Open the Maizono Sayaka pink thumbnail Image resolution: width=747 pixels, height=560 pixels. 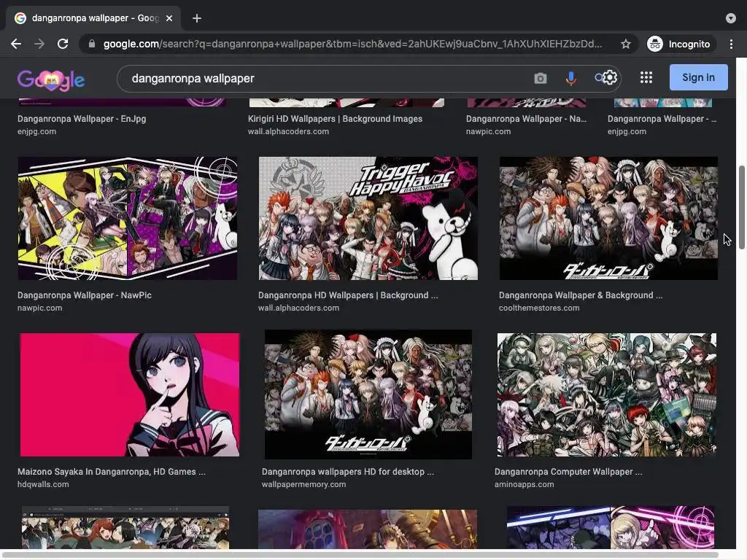(x=130, y=394)
